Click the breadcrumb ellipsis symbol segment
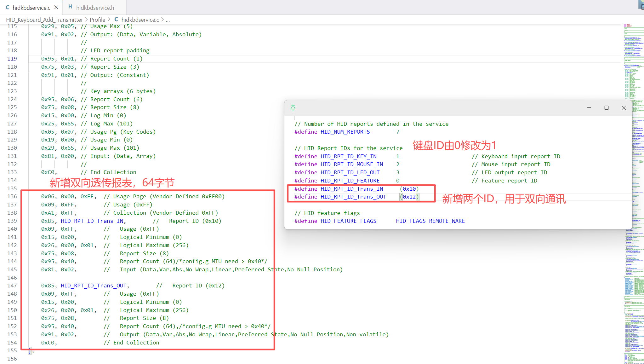The image size is (644, 364). tap(168, 20)
